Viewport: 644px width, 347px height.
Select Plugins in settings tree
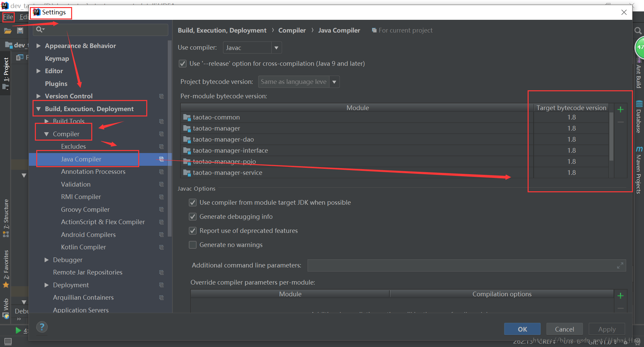point(56,84)
